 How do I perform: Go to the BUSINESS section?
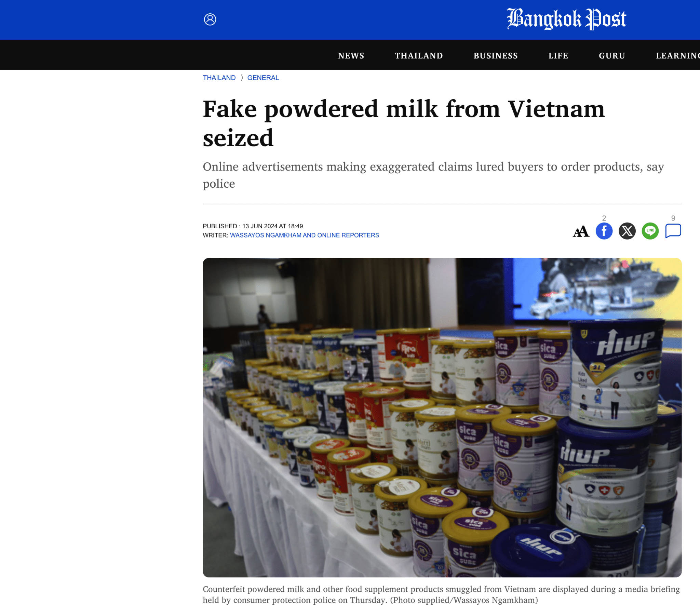496,56
